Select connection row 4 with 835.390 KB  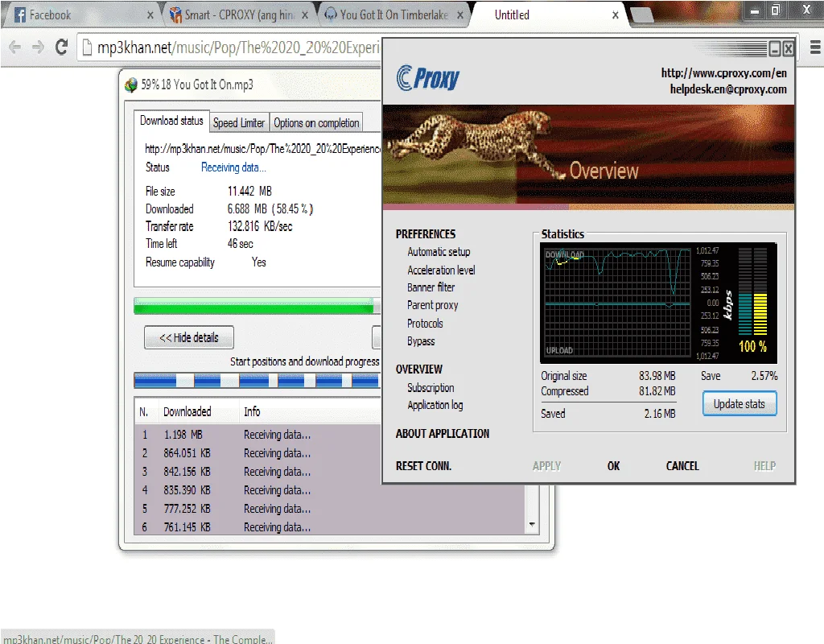pos(330,490)
